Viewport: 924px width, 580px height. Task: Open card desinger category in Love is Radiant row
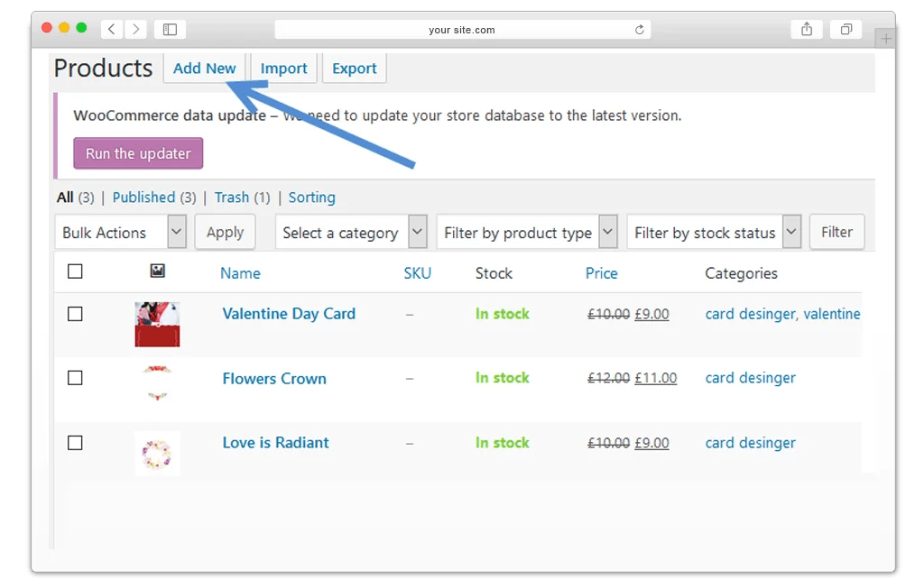pos(750,443)
